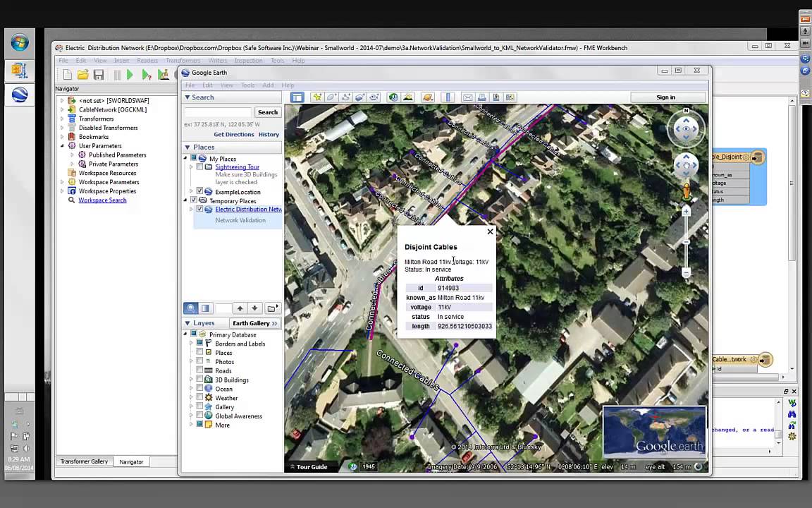Collapse the Layers panel
The height and width of the screenshot is (508, 812).
pyautogui.click(x=187, y=323)
